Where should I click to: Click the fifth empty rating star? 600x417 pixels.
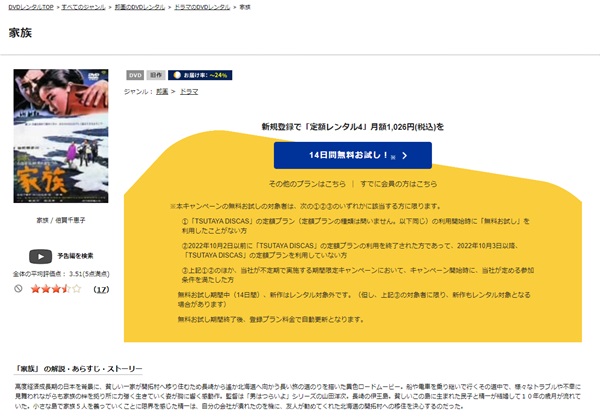[77, 289]
